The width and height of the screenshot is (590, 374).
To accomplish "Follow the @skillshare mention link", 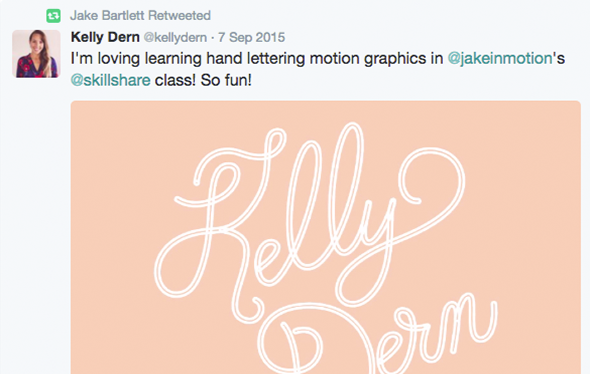I will (111, 80).
